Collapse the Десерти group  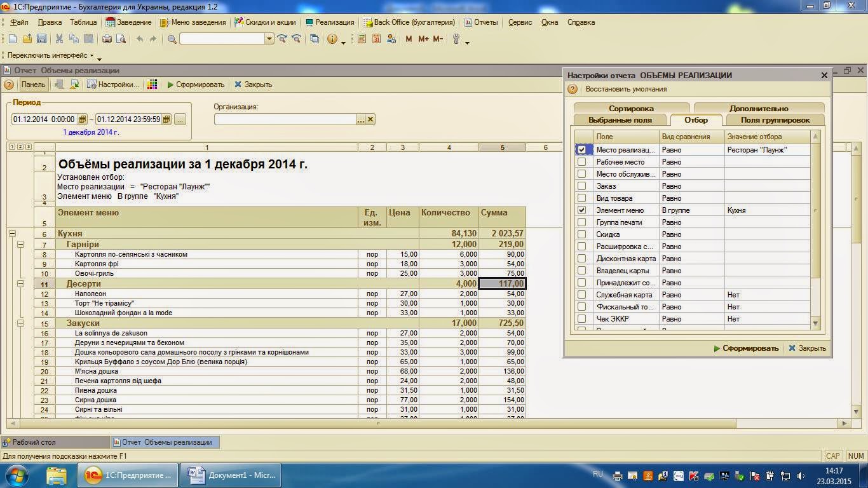(20, 283)
